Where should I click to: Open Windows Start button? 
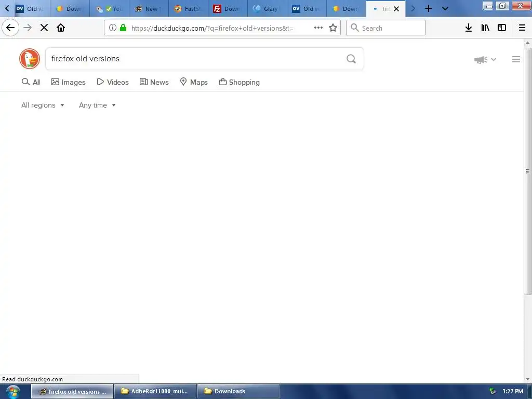pos(13,392)
